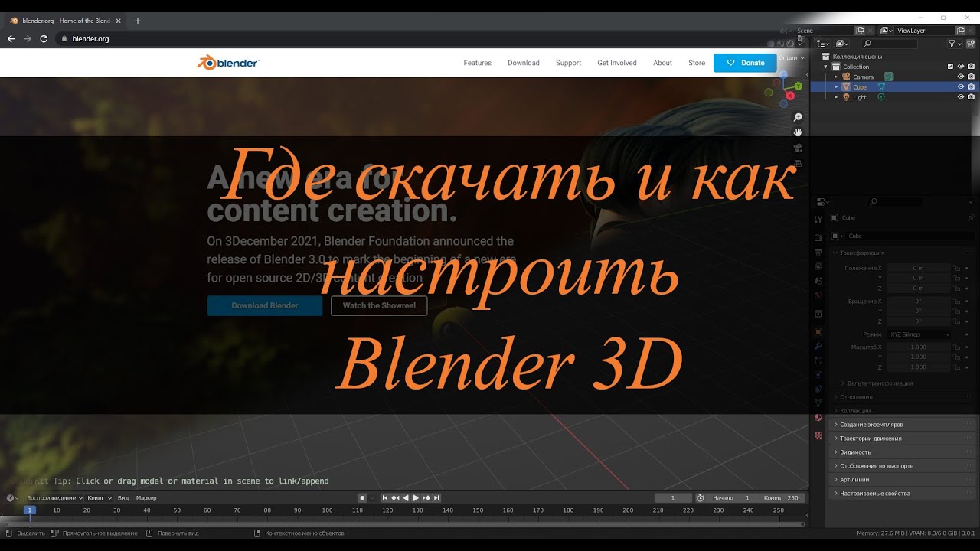980x551 pixels.
Task: Open the XYZ Эйлер rotation mode dropdown
Action: coord(920,334)
